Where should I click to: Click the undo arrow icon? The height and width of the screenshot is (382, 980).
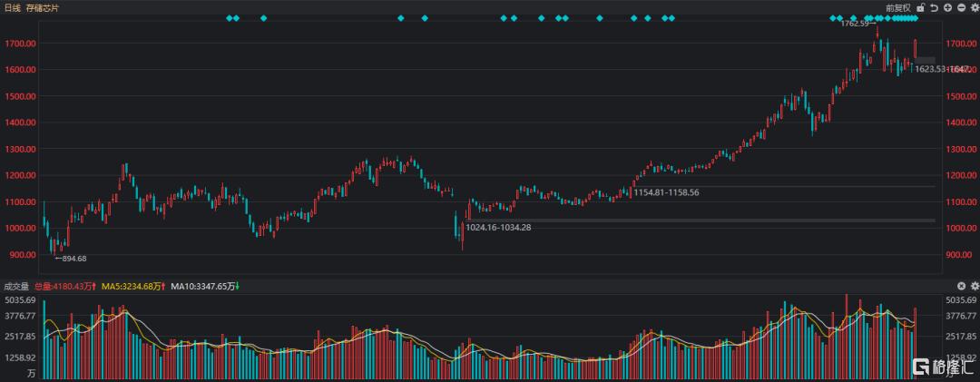(x=933, y=7)
